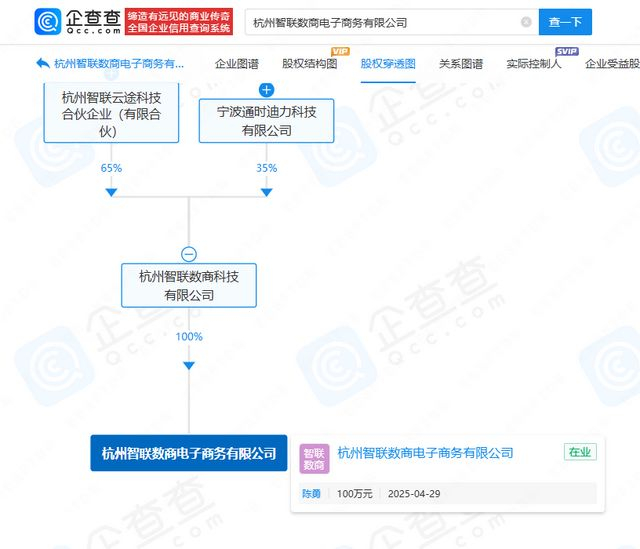640x549 pixels.
Task: Click the 查一下 search button
Action: (565, 22)
